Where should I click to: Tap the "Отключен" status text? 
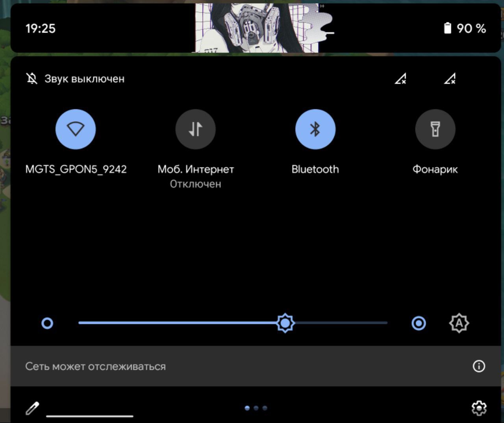[196, 184]
